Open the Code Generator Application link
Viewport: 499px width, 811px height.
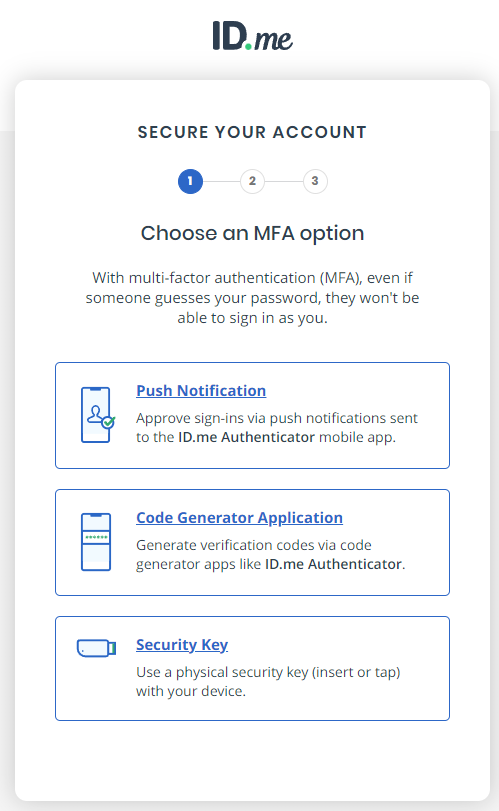coord(239,518)
